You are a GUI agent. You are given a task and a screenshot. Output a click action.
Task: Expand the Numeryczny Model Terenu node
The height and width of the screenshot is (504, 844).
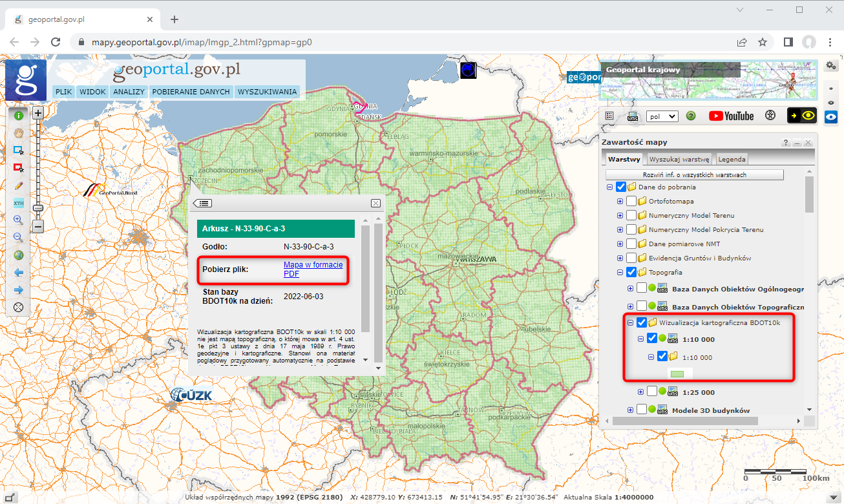tap(620, 215)
